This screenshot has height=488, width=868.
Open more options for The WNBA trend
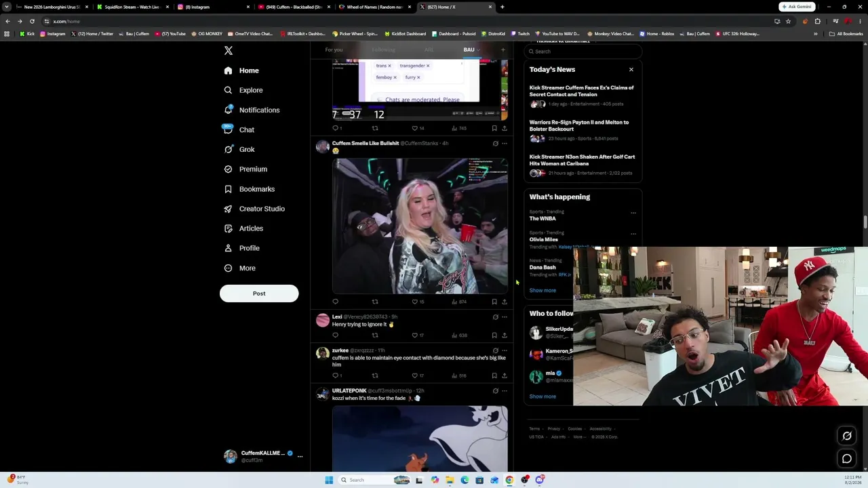pos(633,213)
